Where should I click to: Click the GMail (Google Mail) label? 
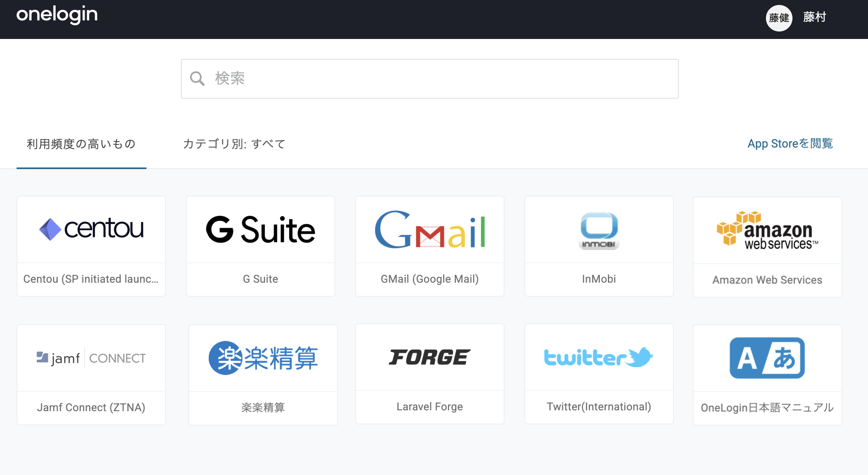[430, 279]
